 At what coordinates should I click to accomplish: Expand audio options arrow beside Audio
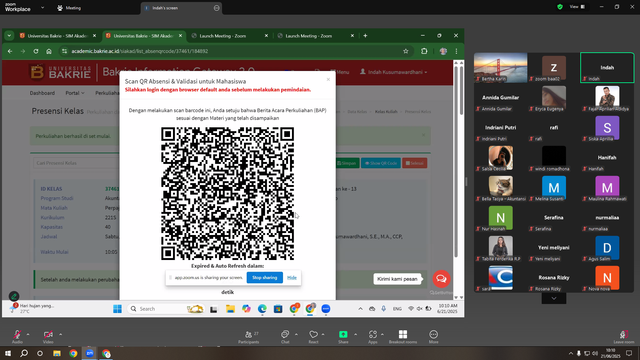pyautogui.click(x=28, y=334)
